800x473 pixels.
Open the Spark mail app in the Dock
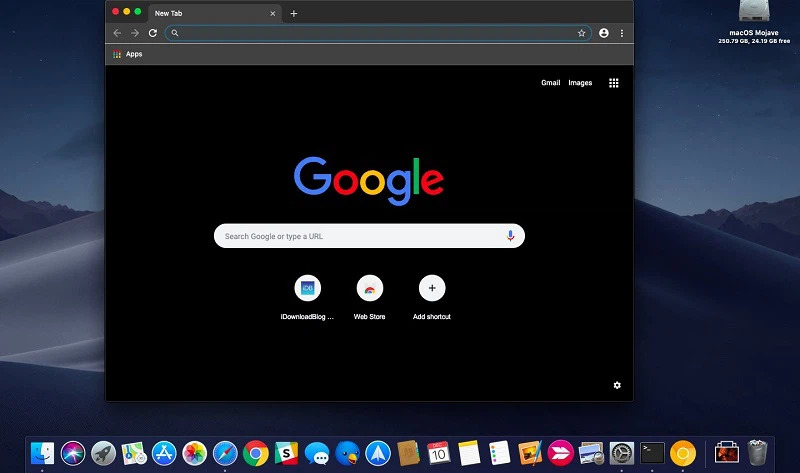(x=378, y=453)
